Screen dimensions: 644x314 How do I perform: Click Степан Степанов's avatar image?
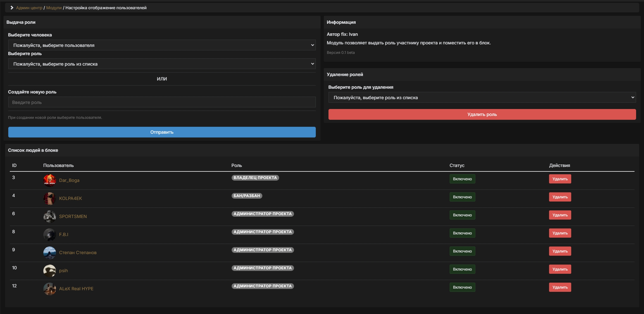[x=50, y=253]
